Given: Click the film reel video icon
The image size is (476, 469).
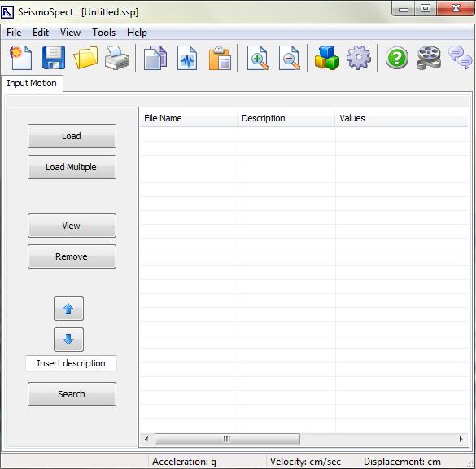Looking at the screenshot, I should point(428,58).
